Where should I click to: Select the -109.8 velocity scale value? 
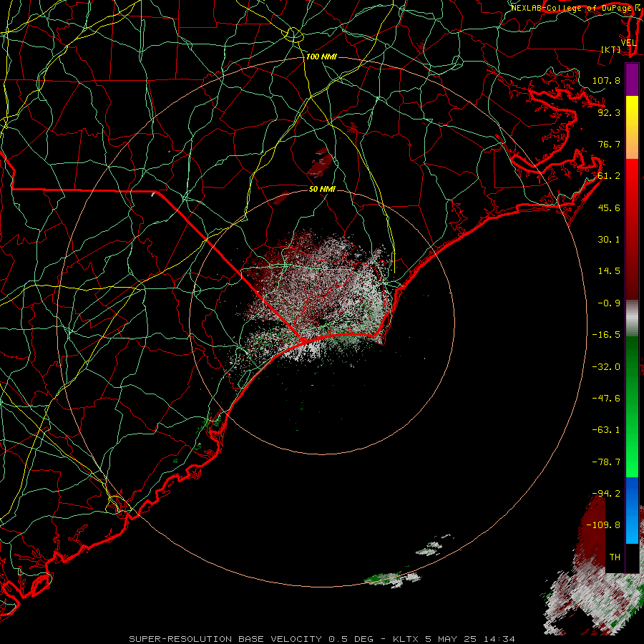tap(603, 525)
